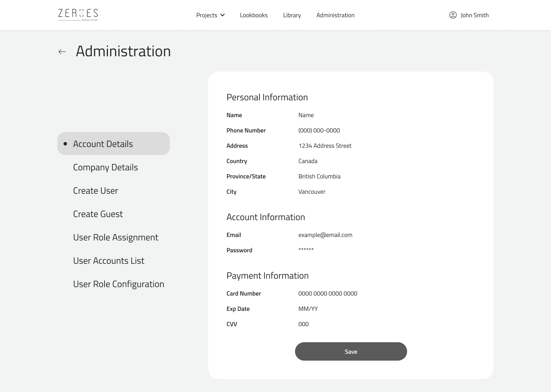Click the 1234 Address Street value
Viewport: 551px width, 392px height.
(x=325, y=146)
